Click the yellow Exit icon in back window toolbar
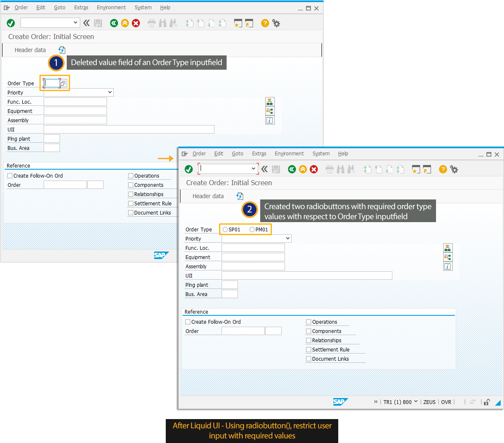 (125, 23)
